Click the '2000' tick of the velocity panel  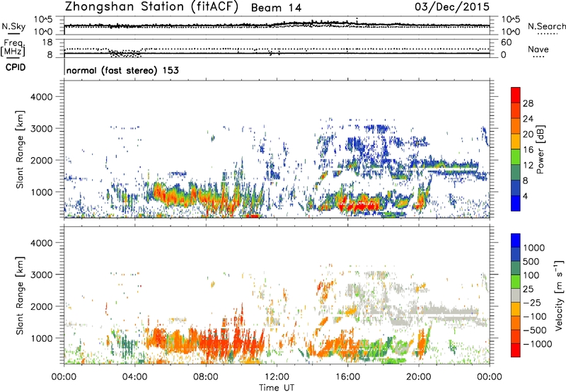click(41, 306)
